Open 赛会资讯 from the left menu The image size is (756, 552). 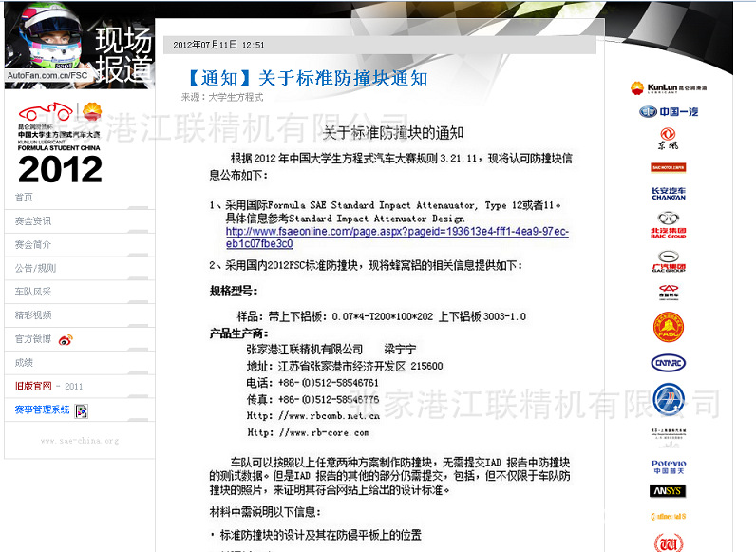[x=33, y=221]
